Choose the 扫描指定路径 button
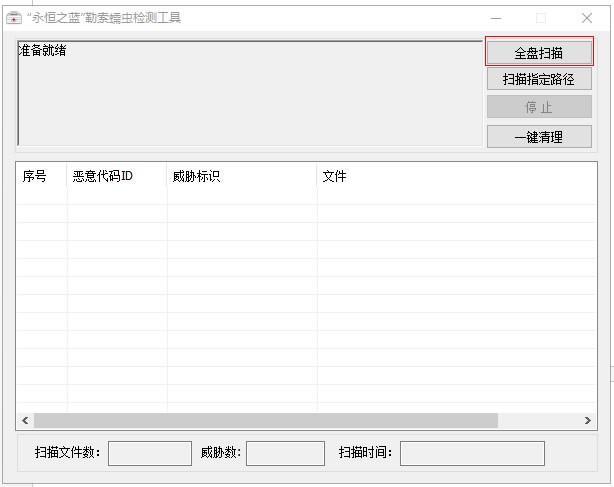 [x=539, y=79]
